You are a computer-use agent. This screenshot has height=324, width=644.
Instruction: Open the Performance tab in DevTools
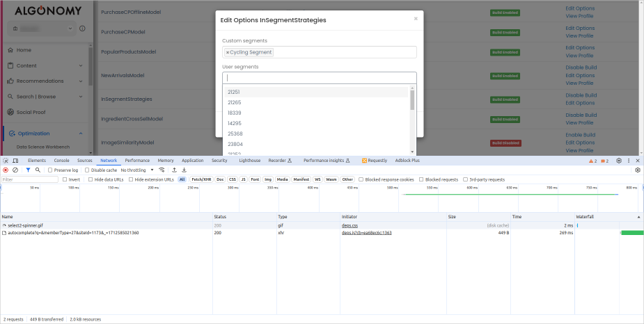coord(137,161)
